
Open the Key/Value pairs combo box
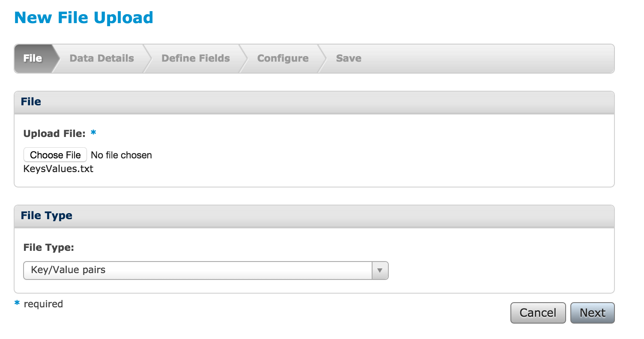coord(206,271)
